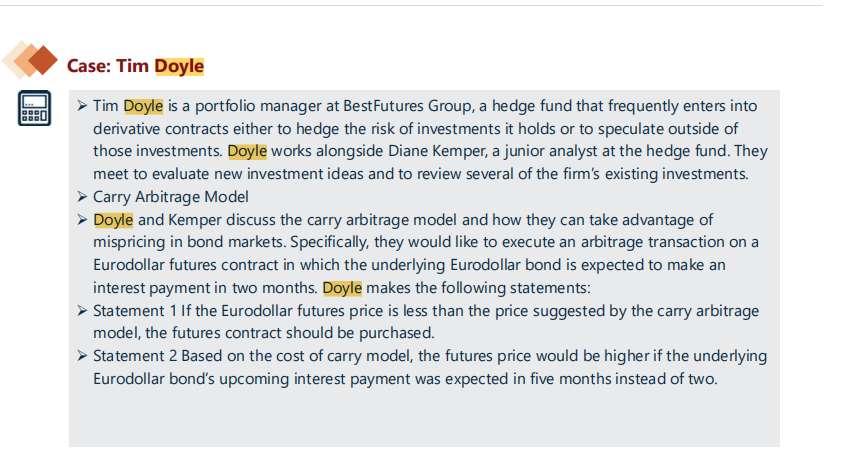848x453 pixels.
Task: Click the arrow bullet before Statement 2
Action: 83,356
